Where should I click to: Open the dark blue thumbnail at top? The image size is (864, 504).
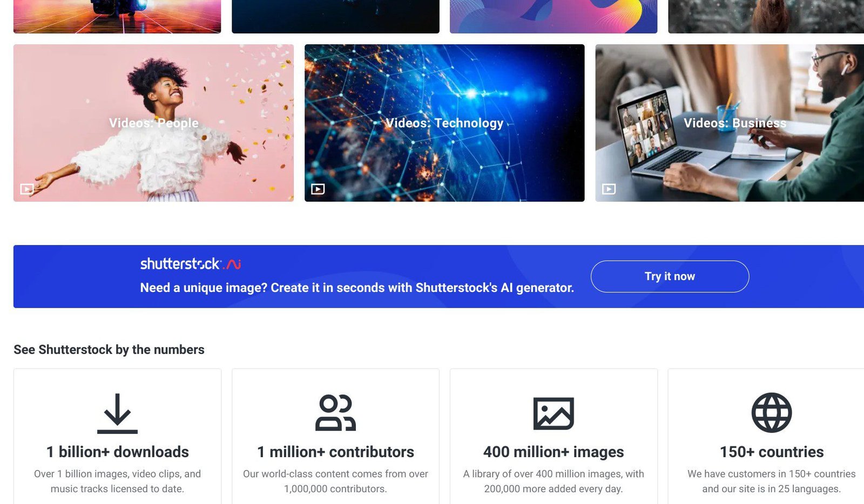[335, 16]
